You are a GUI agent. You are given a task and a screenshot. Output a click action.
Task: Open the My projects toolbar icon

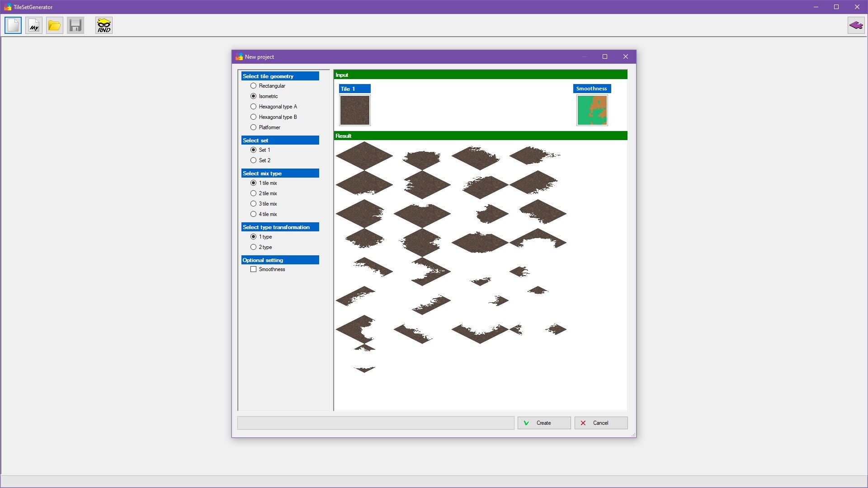coord(33,25)
